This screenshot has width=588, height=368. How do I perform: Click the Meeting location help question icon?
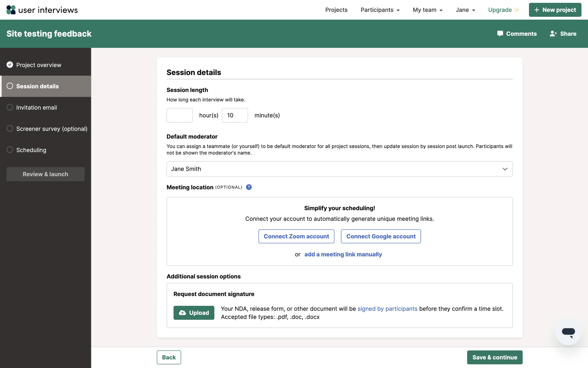coord(249,187)
